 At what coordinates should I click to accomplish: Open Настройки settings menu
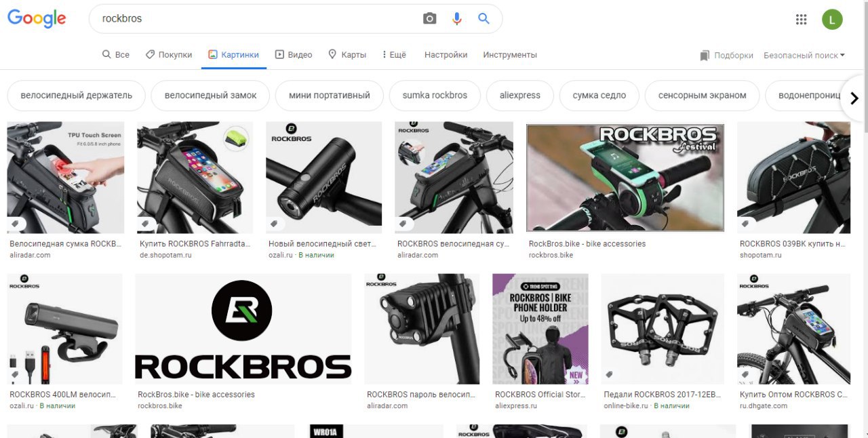(x=446, y=55)
